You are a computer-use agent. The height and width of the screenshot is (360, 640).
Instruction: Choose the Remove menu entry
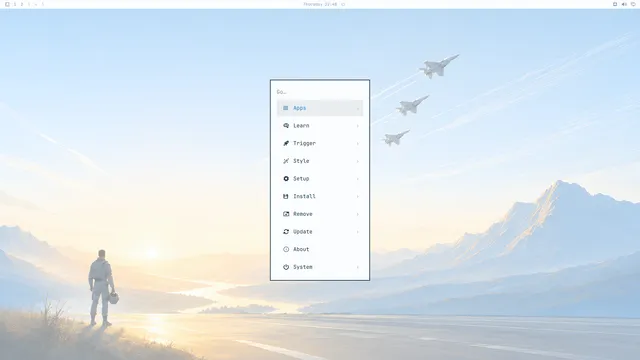(320, 214)
